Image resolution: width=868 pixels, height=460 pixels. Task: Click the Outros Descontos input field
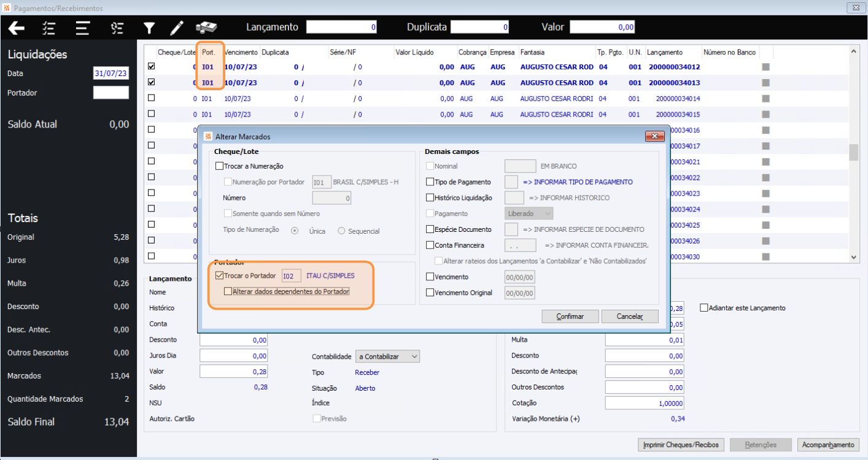click(x=645, y=387)
